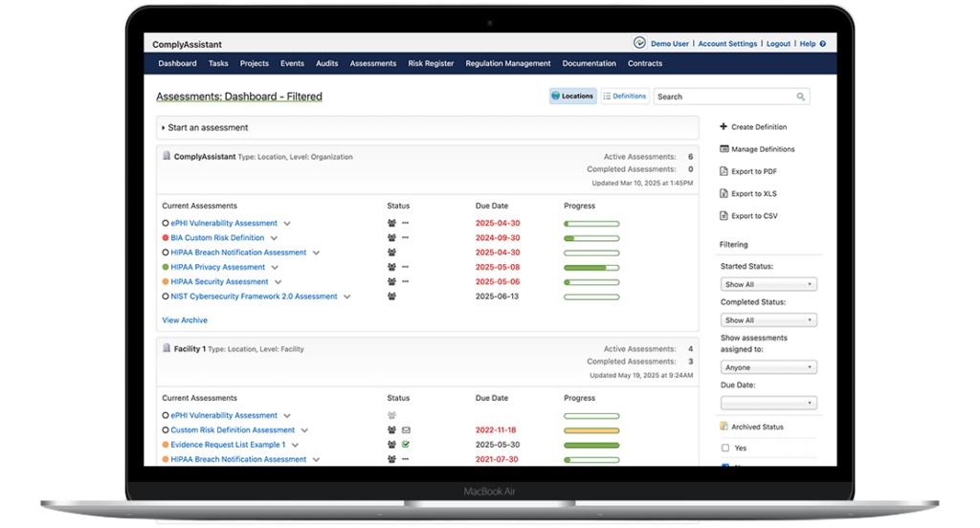This screenshot has width=980, height=528.
Task: Click the magnifier icon in search box
Action: coord(800,97)
